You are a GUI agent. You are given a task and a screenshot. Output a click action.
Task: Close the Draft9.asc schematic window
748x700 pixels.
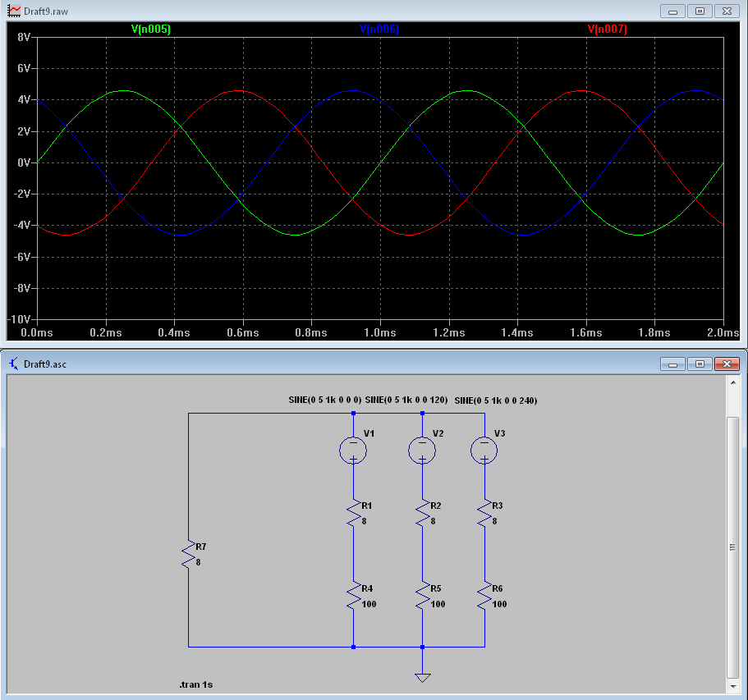point(726,364)
